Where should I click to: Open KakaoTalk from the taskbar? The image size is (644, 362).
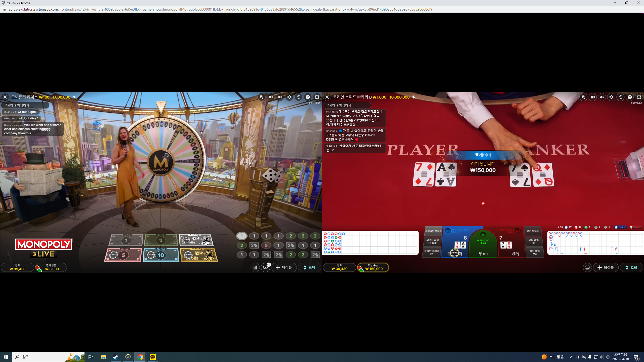pyautogui.click(x=153, y=357)
